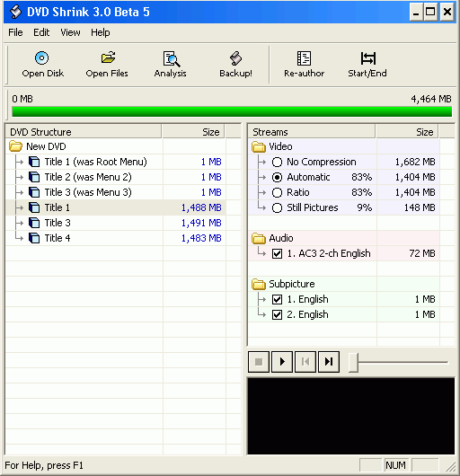This screenshot has width=460, height=476.
Task: Select the No Compression radio button
Action: (x=277, y=162)
